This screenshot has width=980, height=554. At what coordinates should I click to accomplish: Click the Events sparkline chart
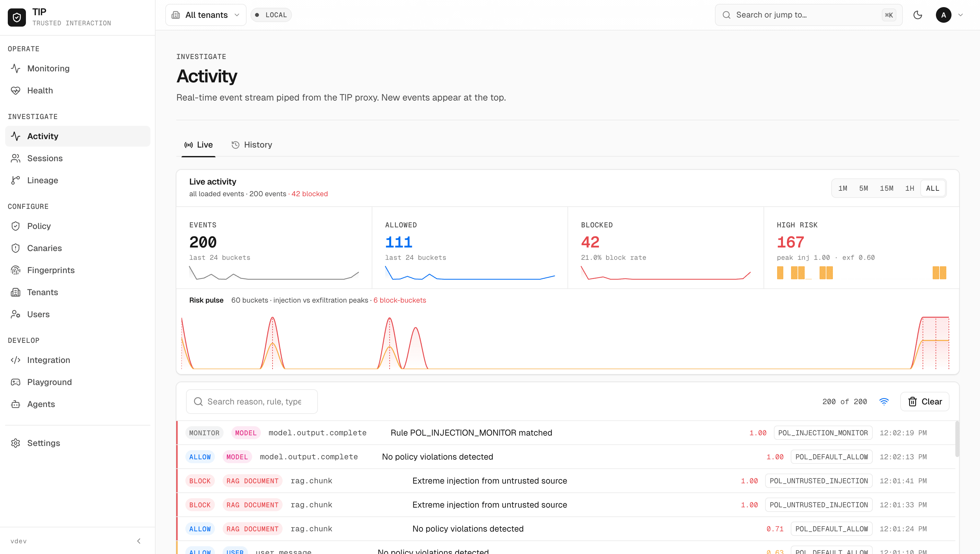(274, 273)
